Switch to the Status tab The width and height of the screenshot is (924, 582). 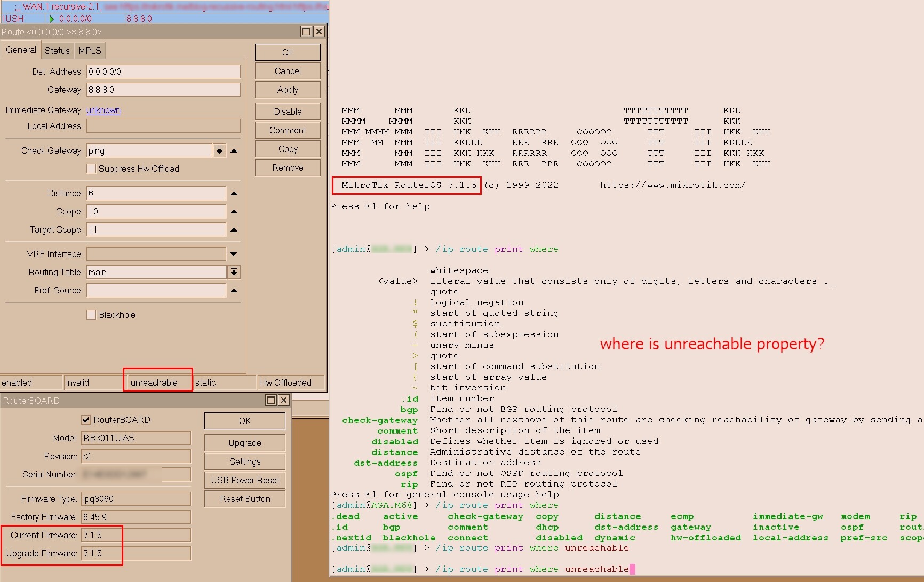pos(57,50)
